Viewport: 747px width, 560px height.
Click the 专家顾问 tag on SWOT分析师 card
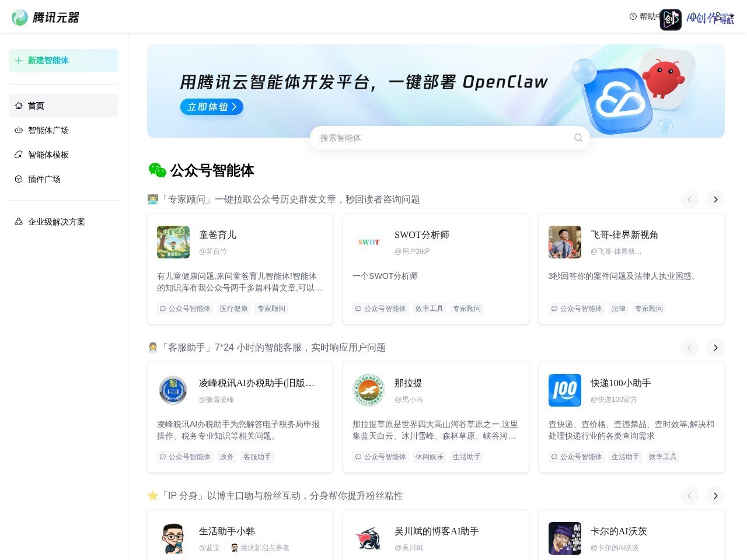pyautogui.click(x=467, y=309)
